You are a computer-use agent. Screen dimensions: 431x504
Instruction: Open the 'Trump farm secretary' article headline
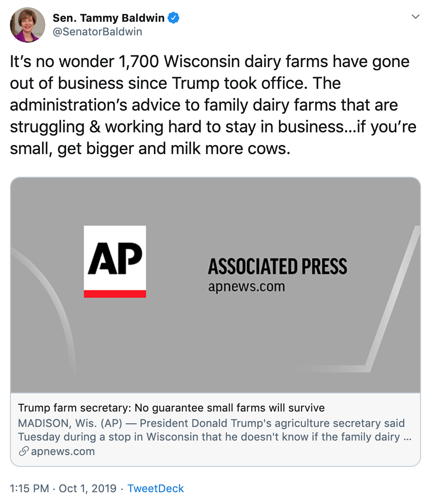[x=171, y=408]
